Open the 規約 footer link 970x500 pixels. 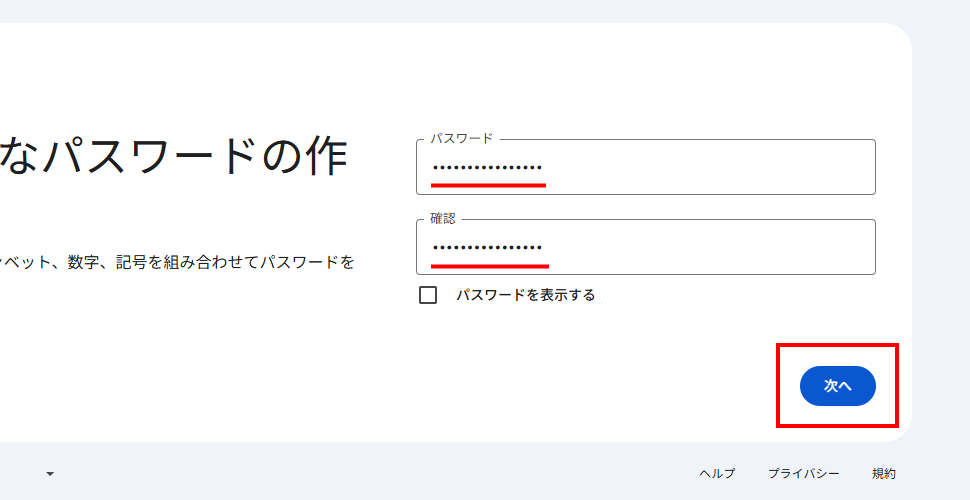point(883,473)
